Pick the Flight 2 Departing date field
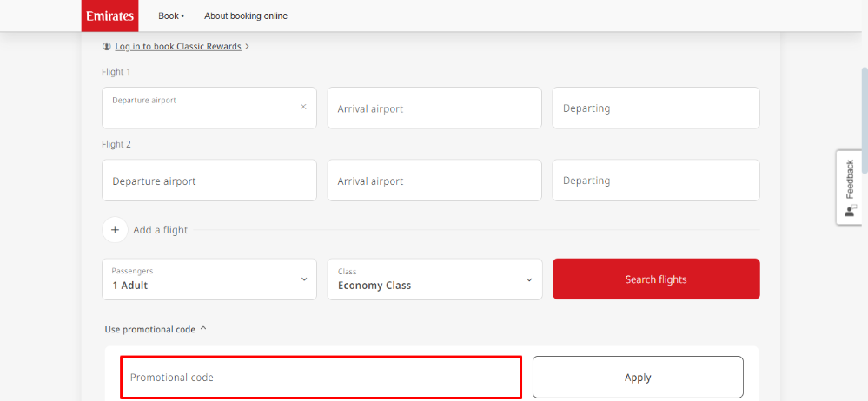Screen dimensions: 868x401 [656, 181]
